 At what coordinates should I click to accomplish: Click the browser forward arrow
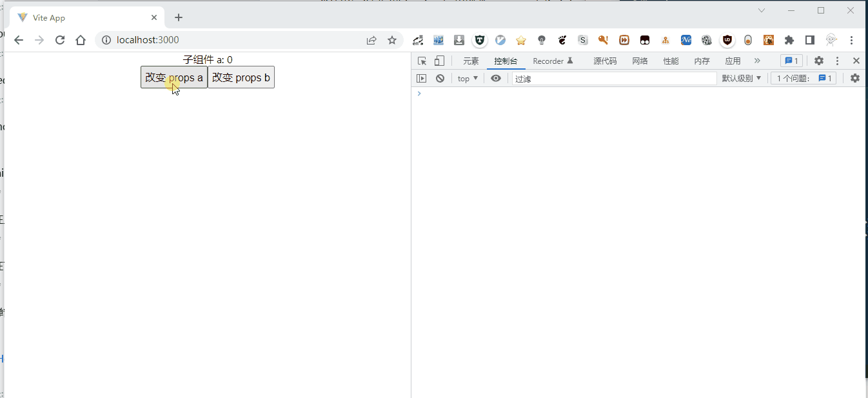39,40
